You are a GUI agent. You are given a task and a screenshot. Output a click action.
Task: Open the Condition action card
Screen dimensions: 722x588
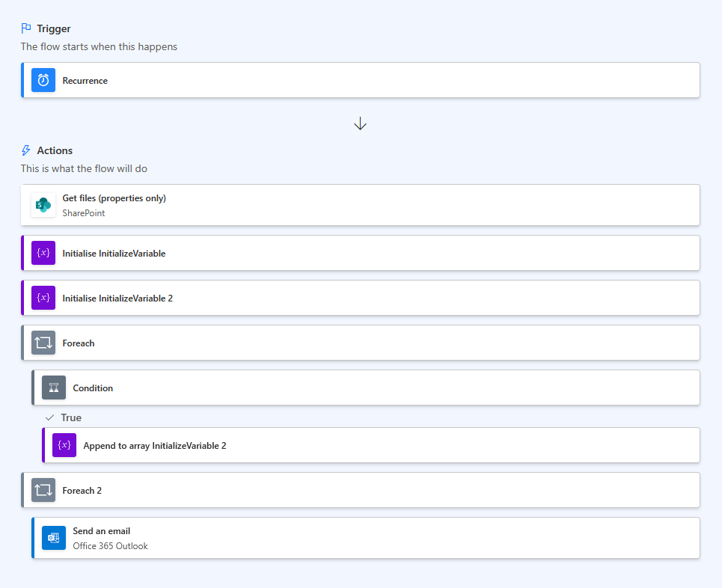pyautogui.click(x=366, y=388)
